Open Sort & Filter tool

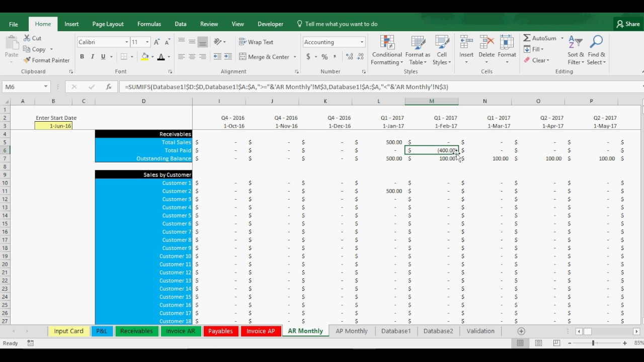coord(575,50)
